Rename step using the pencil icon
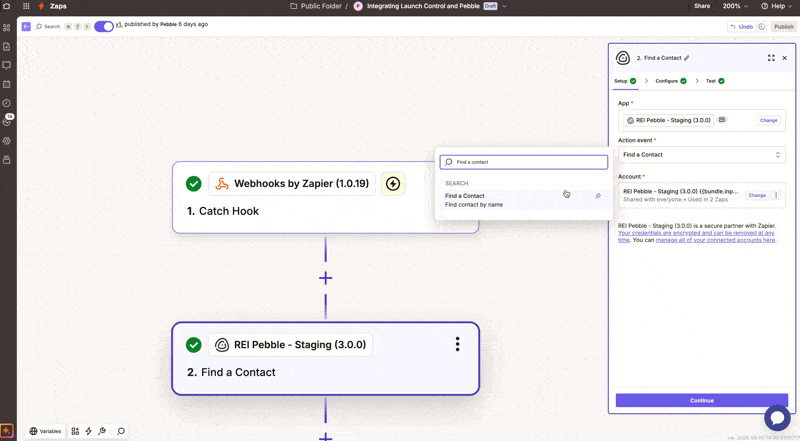 [x=687, y=58]
